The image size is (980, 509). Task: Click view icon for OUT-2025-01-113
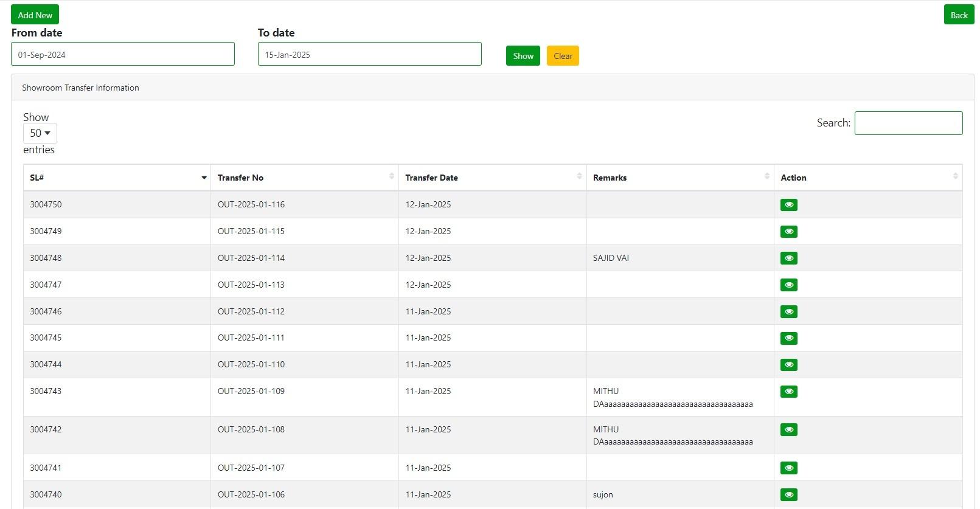[788, 285]
